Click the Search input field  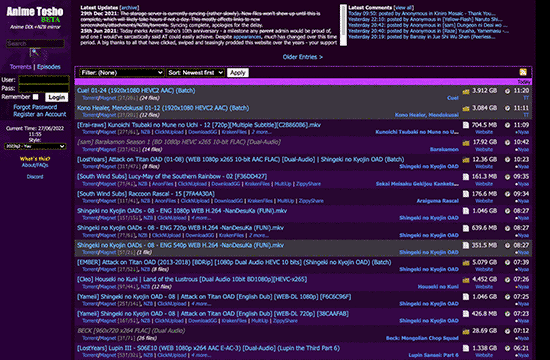click(x=35, y=44)
